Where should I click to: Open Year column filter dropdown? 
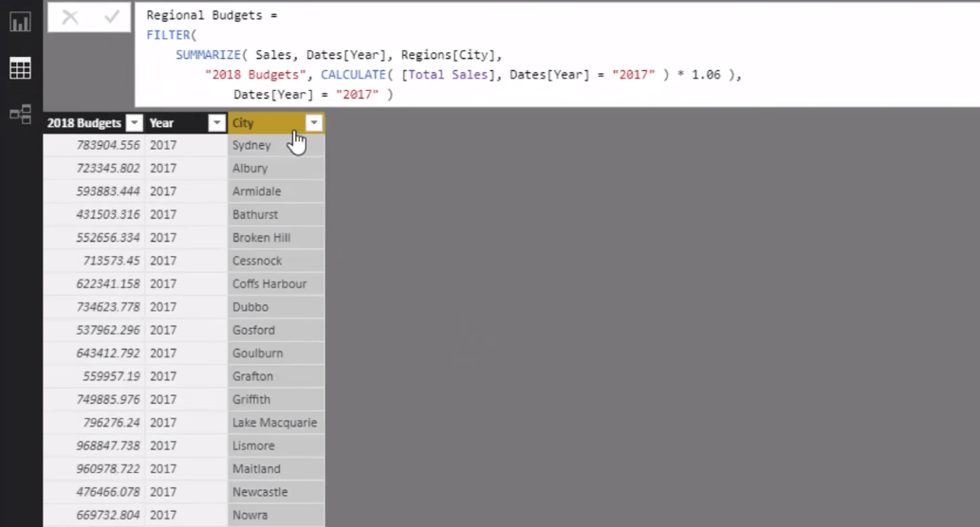[216, 123]
